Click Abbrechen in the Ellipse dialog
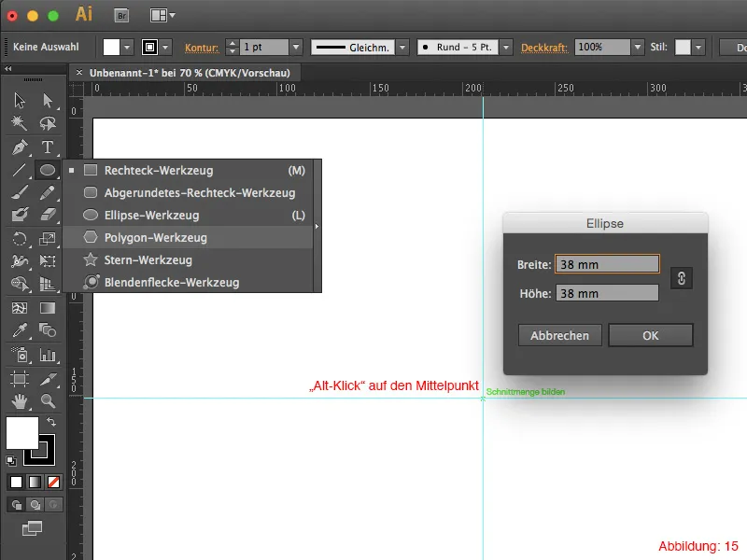The image size is (747, 560). (559, 335)
